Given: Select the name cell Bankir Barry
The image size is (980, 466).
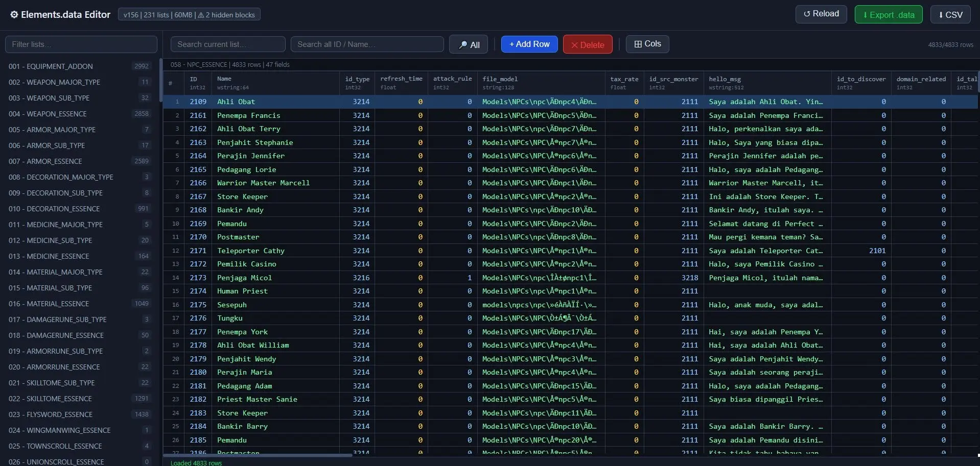Looking at the screenshot, I should 276,426.
